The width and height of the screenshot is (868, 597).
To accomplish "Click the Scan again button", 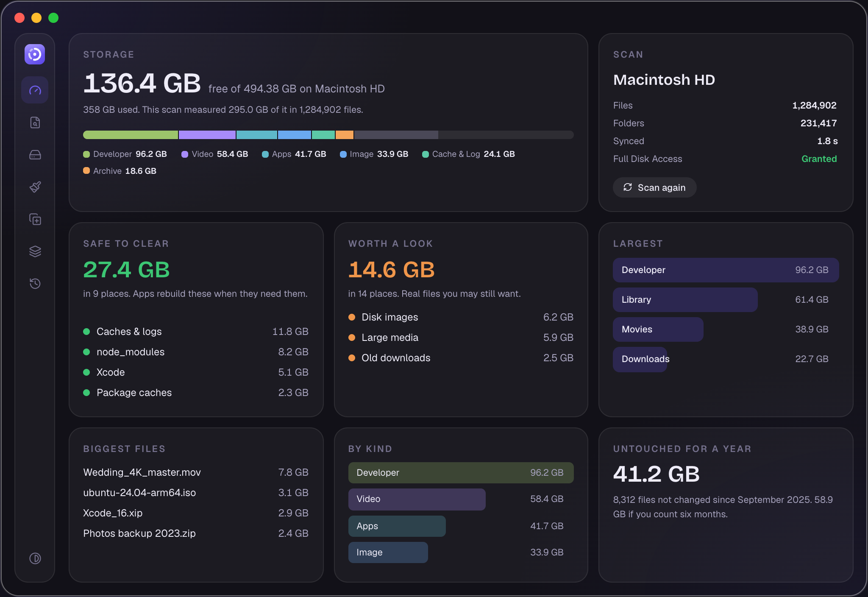I will click(x=654, y=187).
